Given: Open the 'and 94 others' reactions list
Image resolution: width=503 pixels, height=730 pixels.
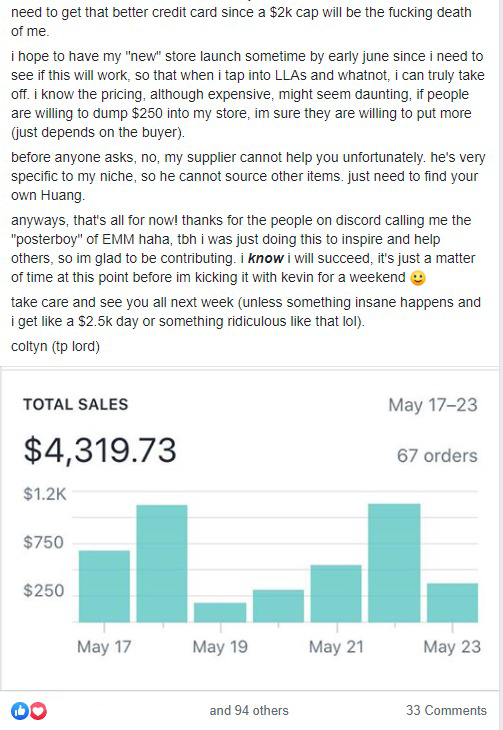Looking at the screenshot, I should click(249, 710).
